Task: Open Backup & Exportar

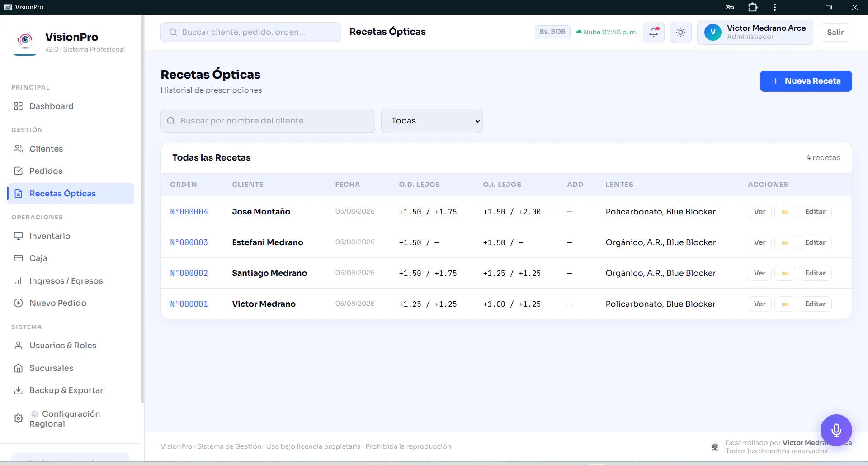Action: click(71, 390)
